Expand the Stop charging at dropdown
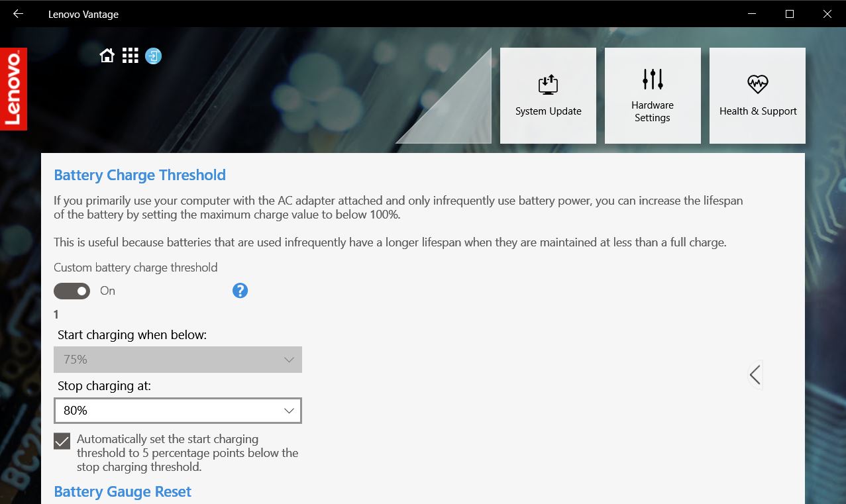 178,411
